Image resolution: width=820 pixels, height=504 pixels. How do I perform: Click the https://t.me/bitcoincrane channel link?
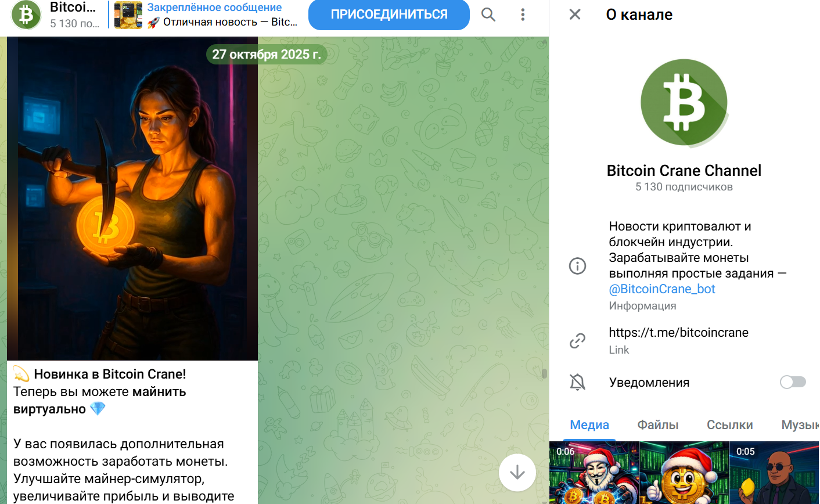[678, 333]
